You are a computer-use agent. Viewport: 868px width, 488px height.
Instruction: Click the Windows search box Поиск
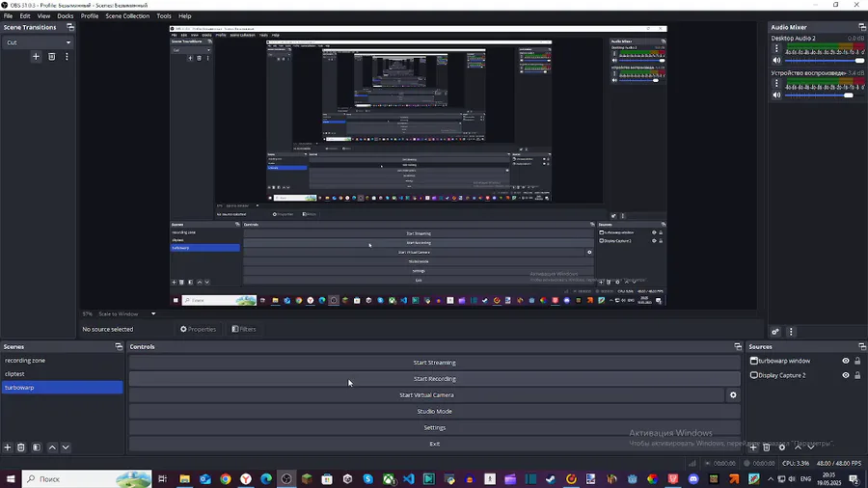[x=87, y=479]
